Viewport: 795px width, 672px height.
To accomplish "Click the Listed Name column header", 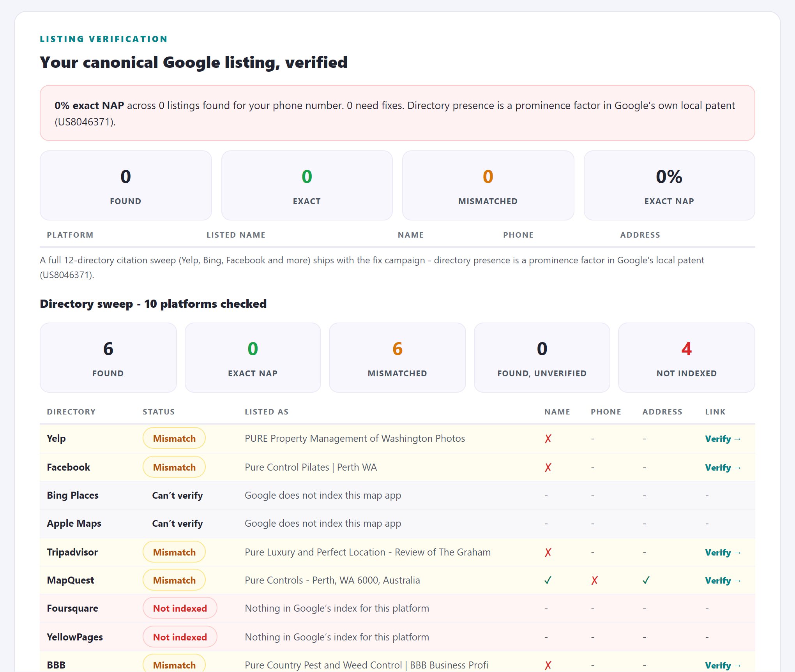I will coord(236,235).
